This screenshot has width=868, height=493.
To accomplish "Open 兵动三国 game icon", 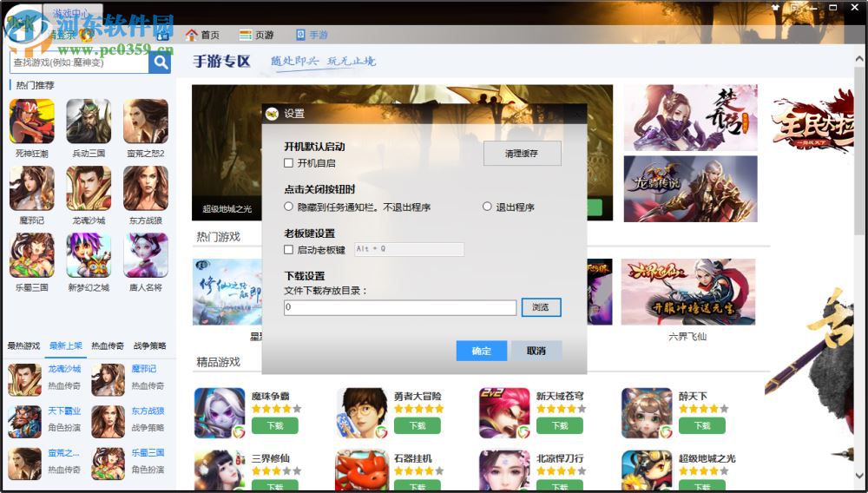I will coord(89,122).
